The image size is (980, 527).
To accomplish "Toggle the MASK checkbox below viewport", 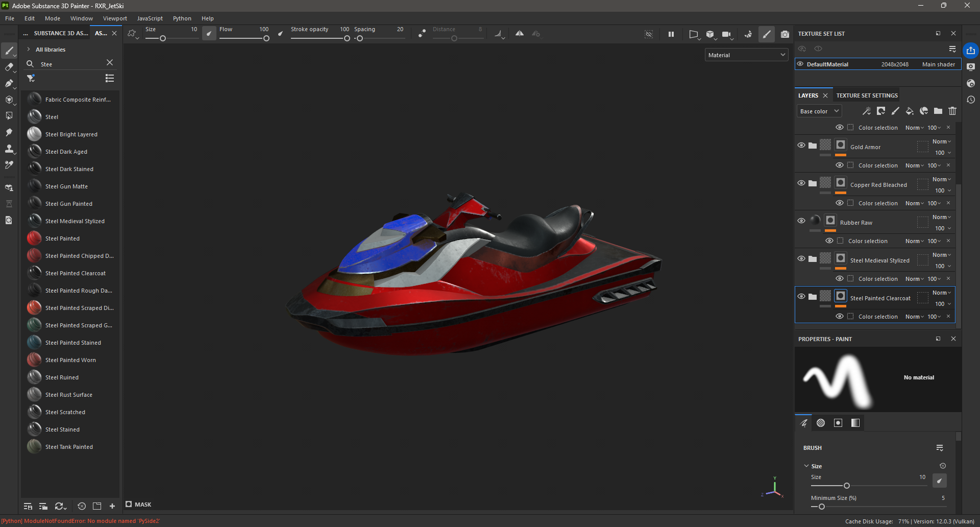I will click(129, 504).
